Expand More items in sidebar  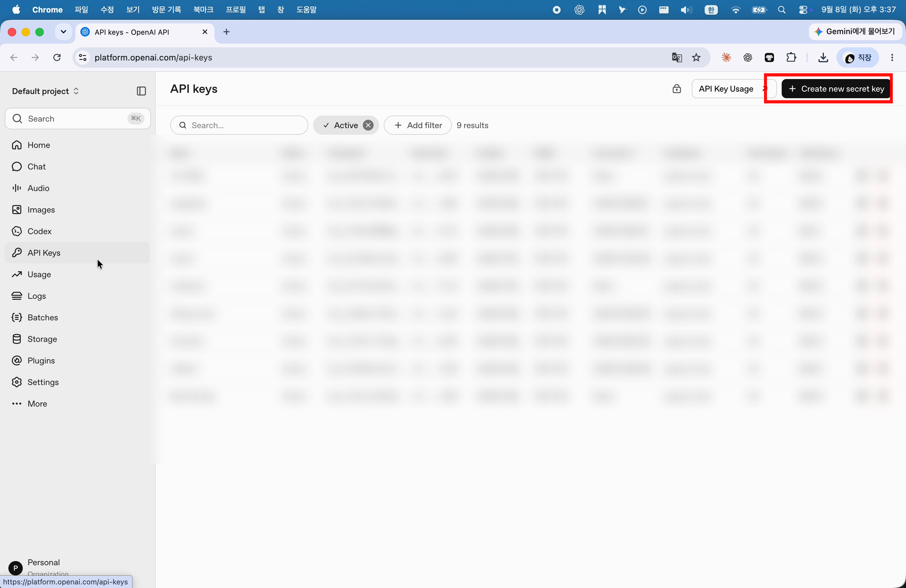tap(77, 404)
